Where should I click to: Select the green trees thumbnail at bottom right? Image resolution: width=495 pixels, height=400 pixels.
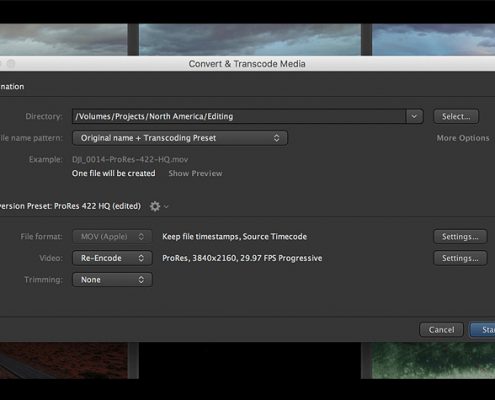point(433,360)
